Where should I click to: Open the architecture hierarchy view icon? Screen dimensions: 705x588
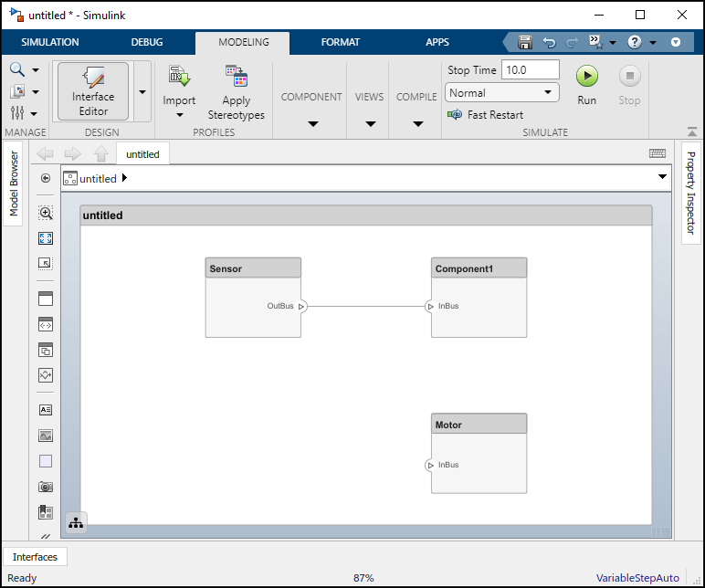click(x=76, y=523)
